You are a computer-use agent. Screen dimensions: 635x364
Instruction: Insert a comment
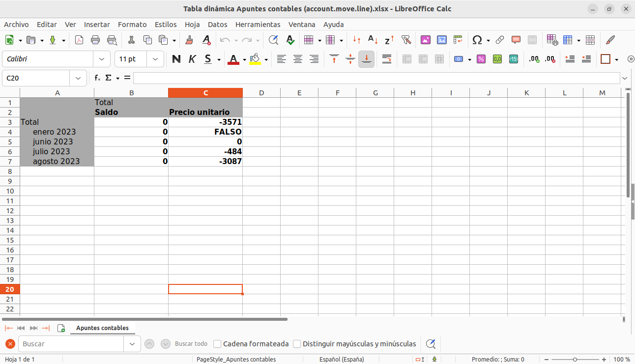pos(516,40)
